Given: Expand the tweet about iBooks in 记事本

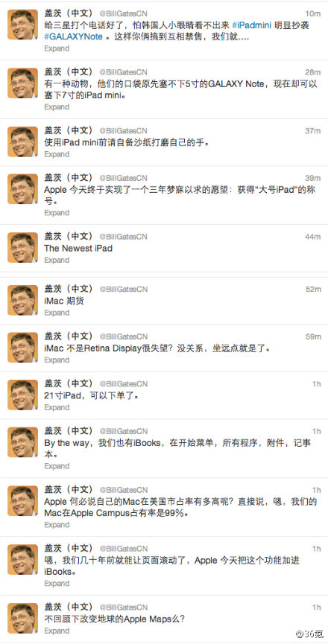Looking at the screenshot, I should (57, 466).
